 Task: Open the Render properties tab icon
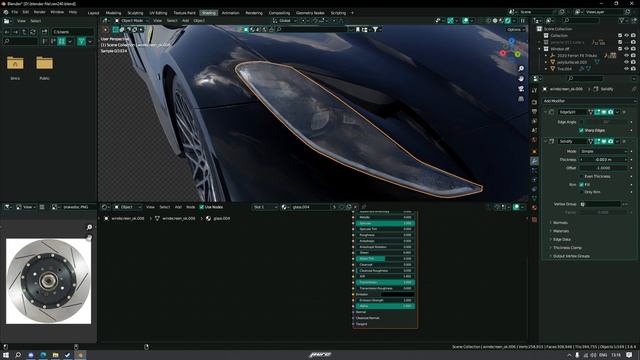[534, 102]
